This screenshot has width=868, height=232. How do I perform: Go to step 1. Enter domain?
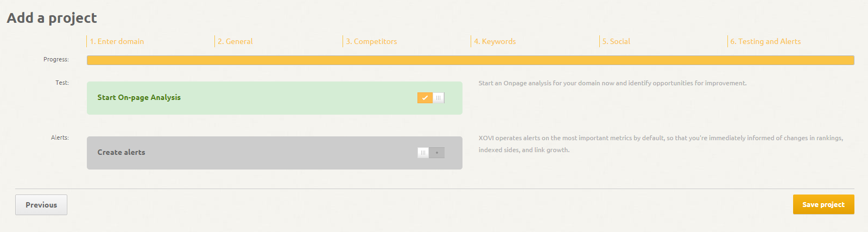pos(117,41)
